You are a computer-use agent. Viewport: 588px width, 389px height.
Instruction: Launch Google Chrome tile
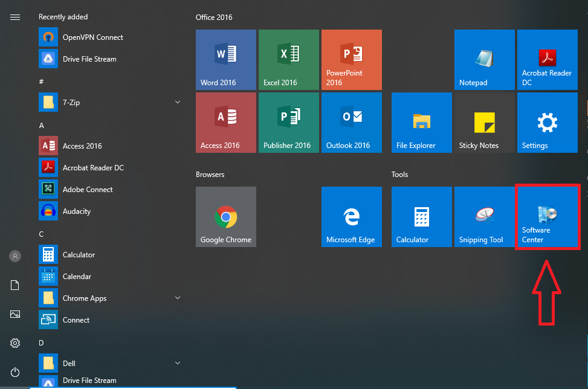click(226, 217)
